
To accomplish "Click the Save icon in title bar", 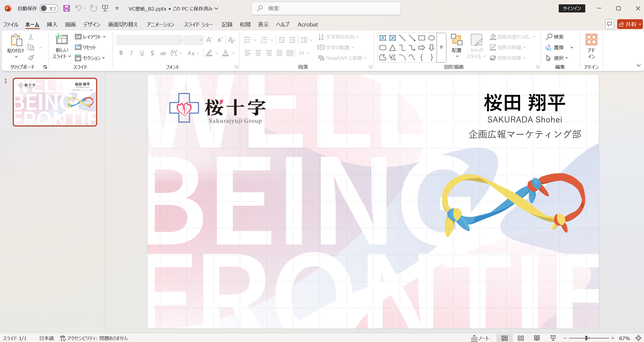I will 67,8.
